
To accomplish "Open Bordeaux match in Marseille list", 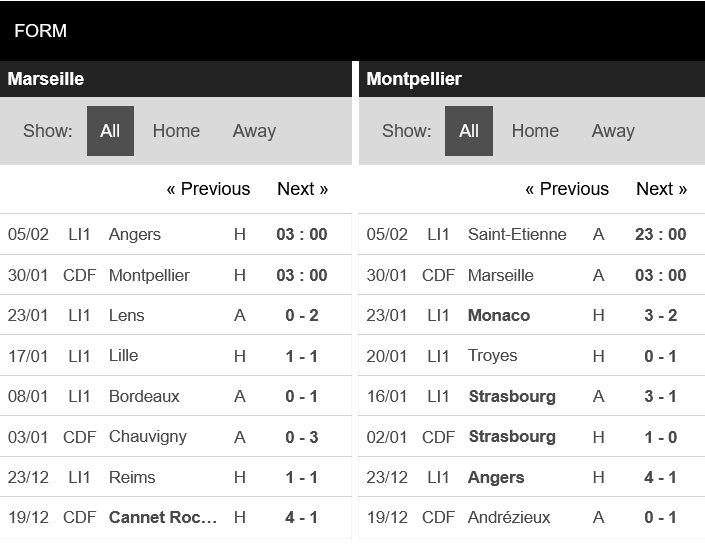I will point(144,396).
